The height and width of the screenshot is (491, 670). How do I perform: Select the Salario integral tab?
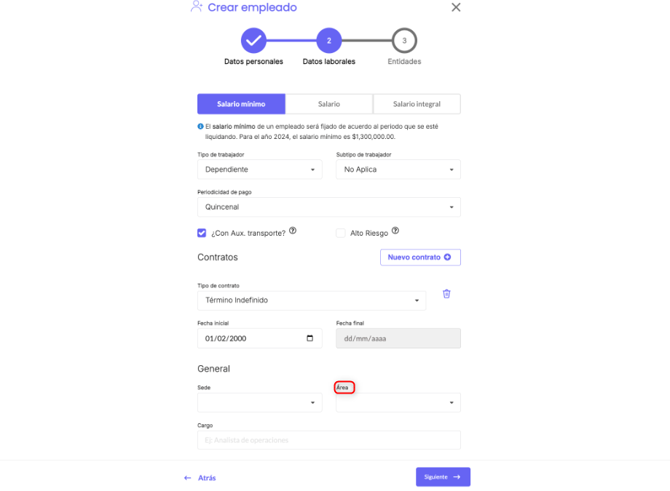coord(417,104)
